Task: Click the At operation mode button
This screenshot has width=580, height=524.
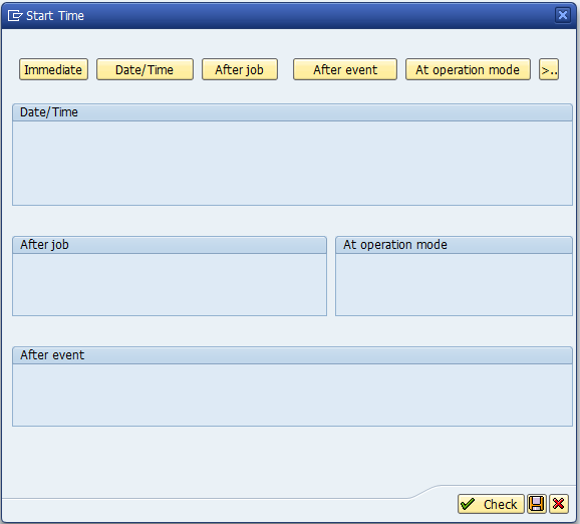Action: pos(468,69)
